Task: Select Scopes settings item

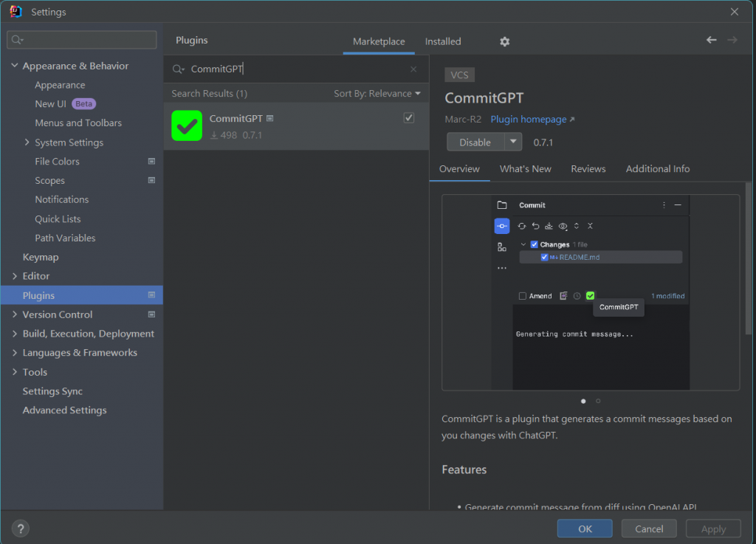Action: 49,180
